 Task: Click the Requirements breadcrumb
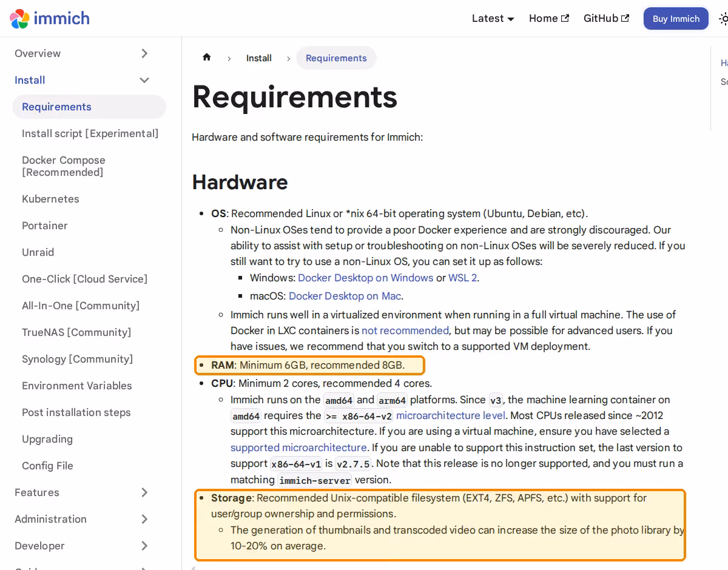coord(336,58)
